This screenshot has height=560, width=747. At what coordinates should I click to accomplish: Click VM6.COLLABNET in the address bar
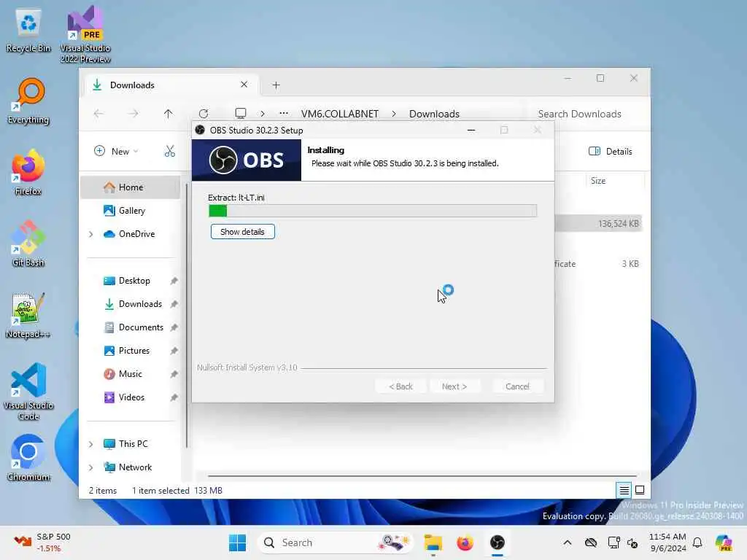[340, 114]
